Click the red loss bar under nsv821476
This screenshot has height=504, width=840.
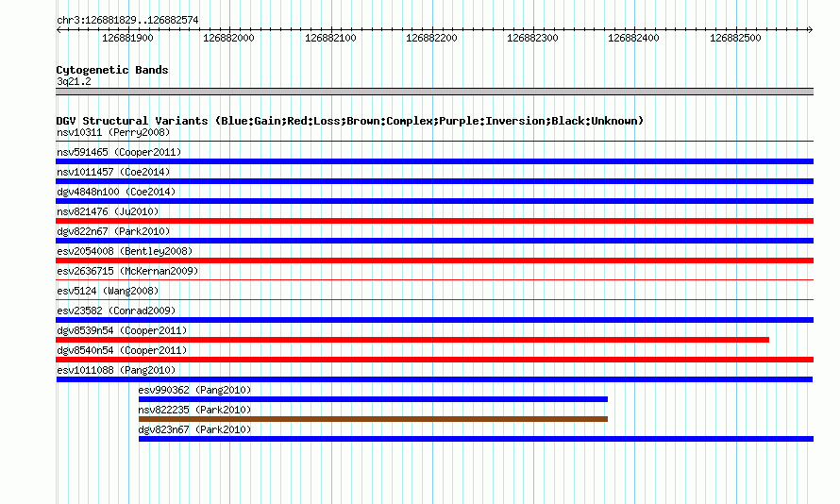pyautogui.click(x=434, y=221)
